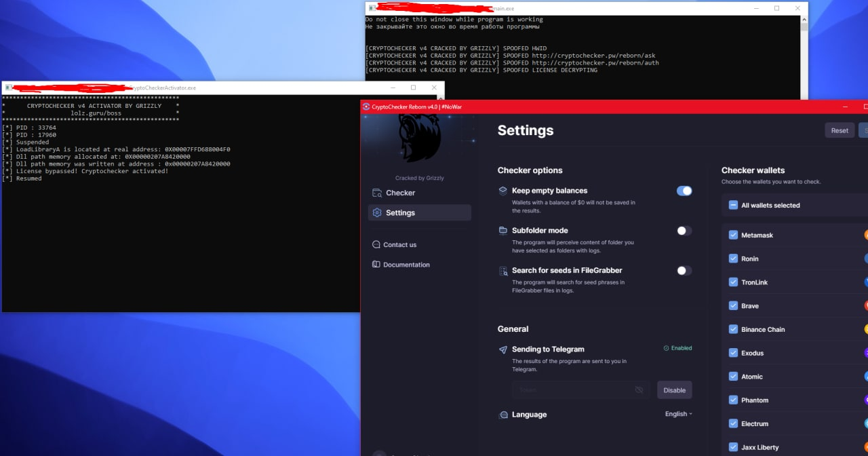Open the Checker page in sidebar

[x=400, y=193]
